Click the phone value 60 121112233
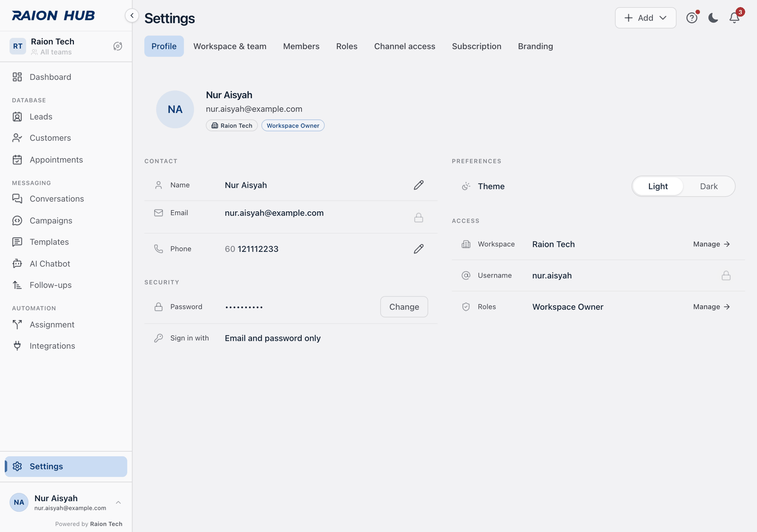This screenshot has width=757, height=532. click(x=252, y=249)
